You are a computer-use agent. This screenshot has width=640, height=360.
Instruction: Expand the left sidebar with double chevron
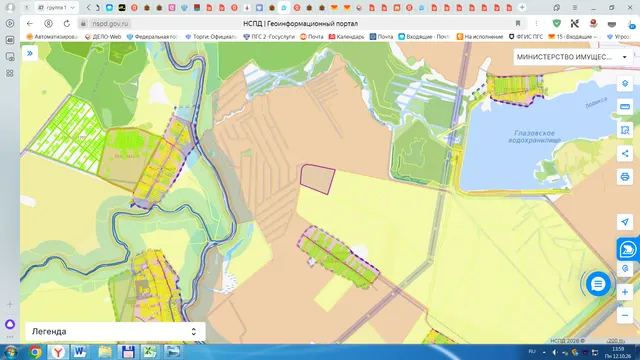click(30, 53)
